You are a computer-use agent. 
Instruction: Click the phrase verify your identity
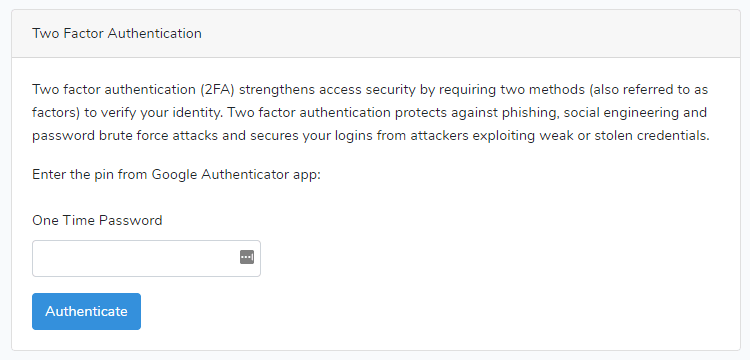pyautogui.click(x=166, y=113)
